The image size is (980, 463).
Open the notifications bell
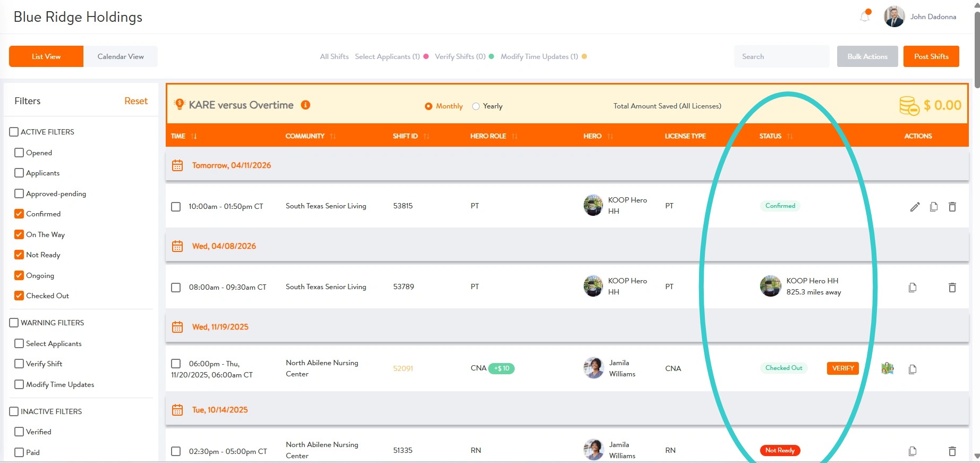[865, 16]
